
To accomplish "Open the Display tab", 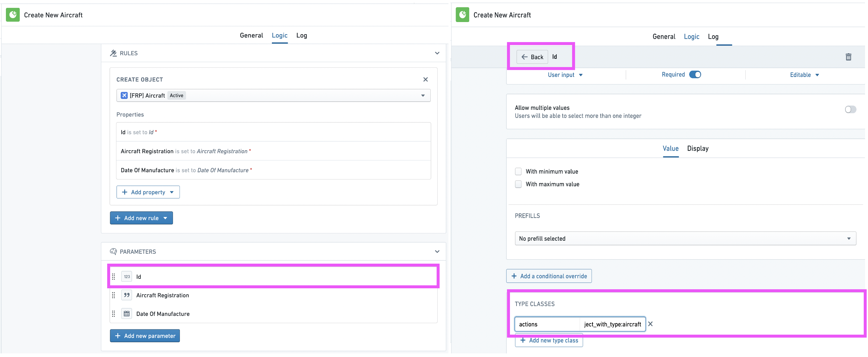I will click(697, 149).
